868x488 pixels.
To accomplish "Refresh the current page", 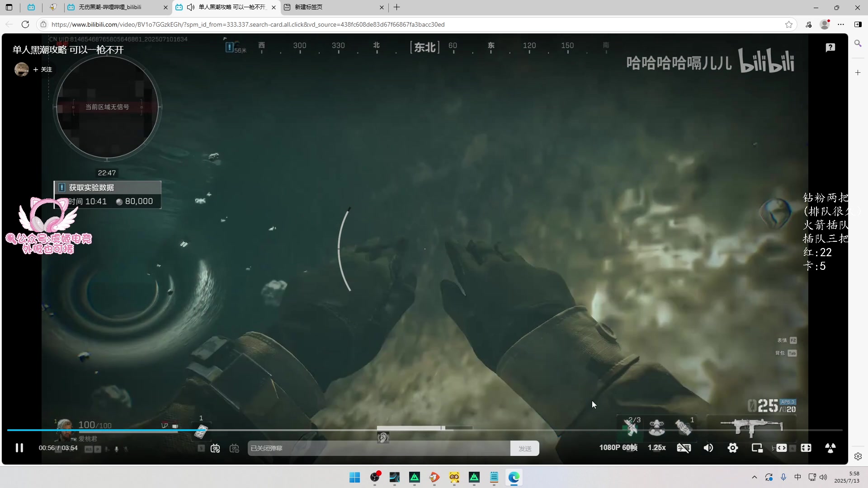I will tap(25, 24).
